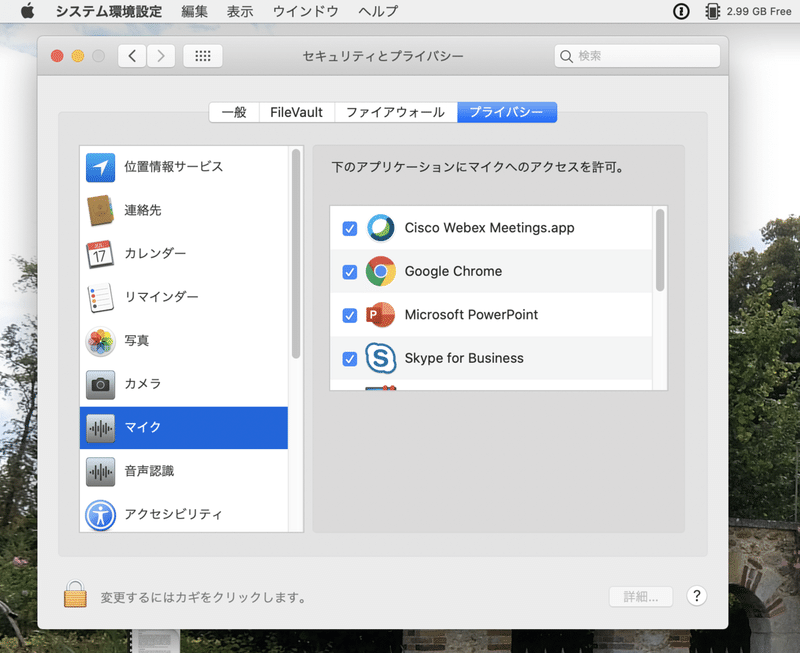Click the microphone access description text

point(479,167)
